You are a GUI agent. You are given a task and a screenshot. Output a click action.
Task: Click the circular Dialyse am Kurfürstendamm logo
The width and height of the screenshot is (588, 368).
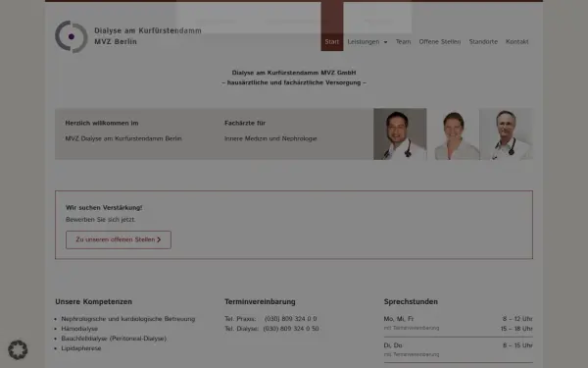[72, 36]
